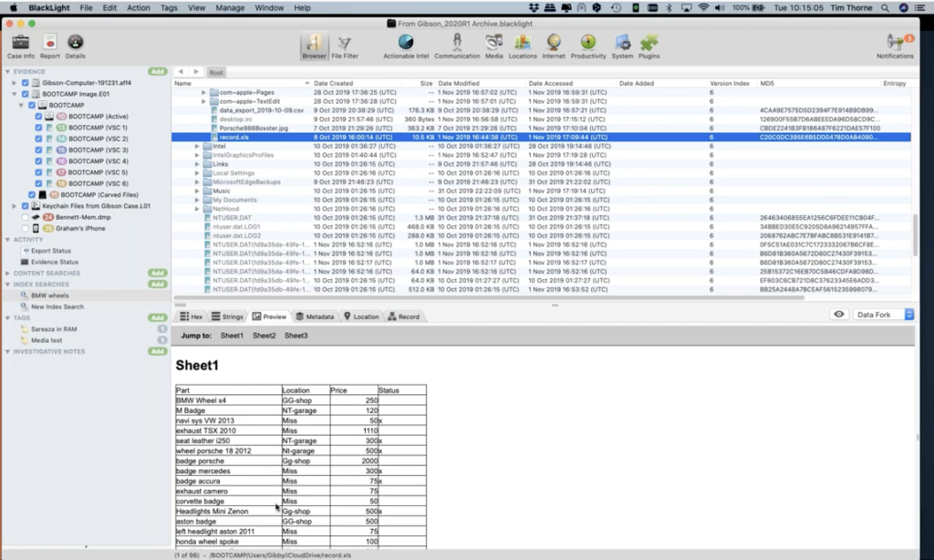Switch to the Browser view
This screenshot has height=560, width=934.
(314, 47)
